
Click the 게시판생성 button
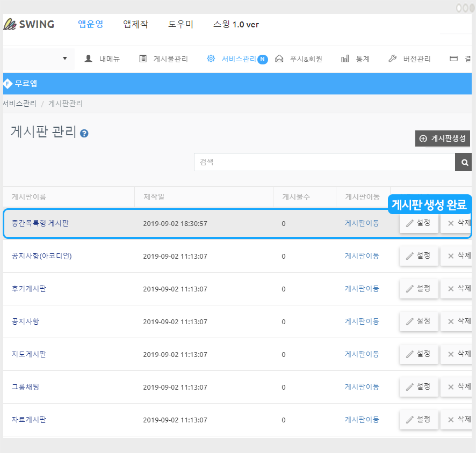click(443, 138)
